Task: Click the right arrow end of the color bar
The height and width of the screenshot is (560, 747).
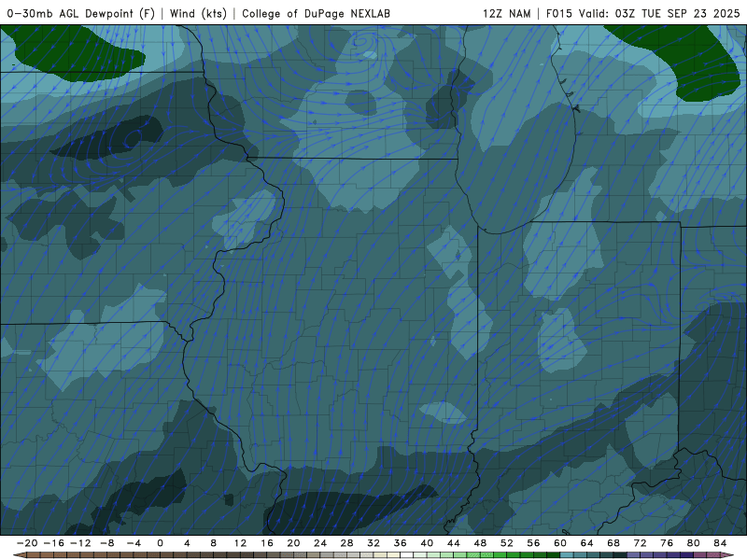Action: pyautogui.click(x=727, y=555)
